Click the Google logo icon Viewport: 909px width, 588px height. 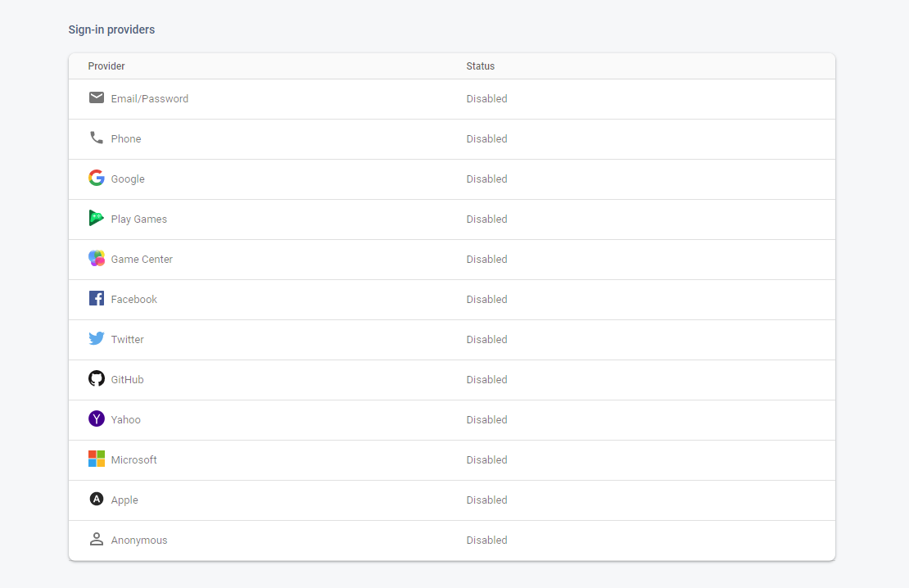tap(97, 179)
